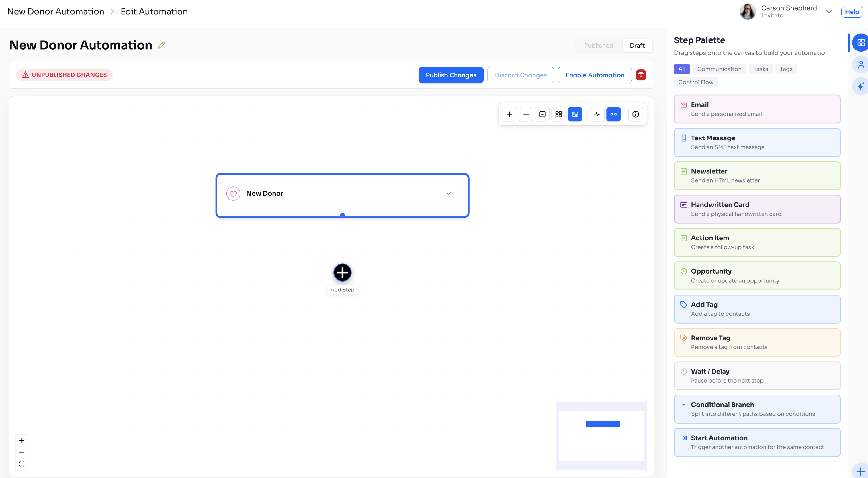Filter palette by Control Flow tab
Viewport: 868px width, 478px height.
[x=696, y=82]
